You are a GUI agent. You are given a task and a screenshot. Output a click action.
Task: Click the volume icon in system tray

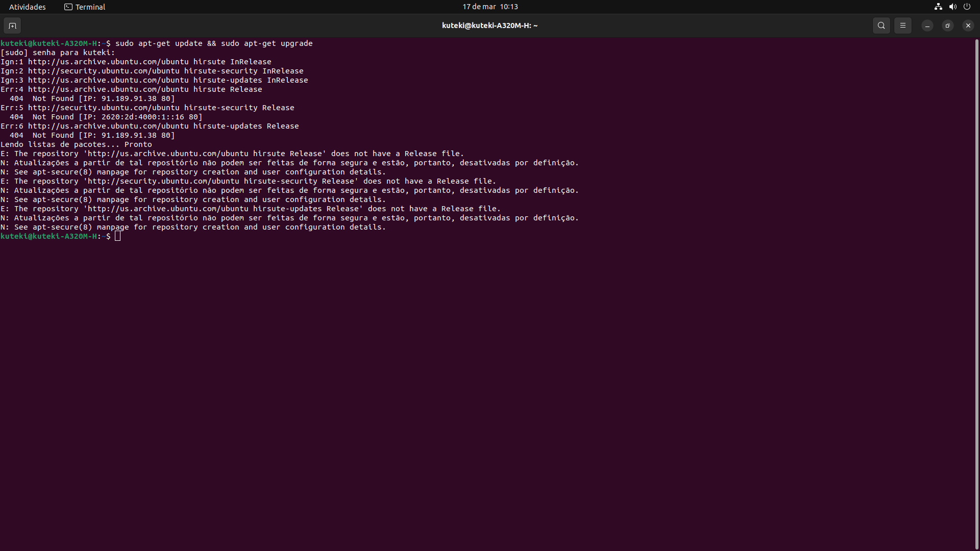point(952,7)
